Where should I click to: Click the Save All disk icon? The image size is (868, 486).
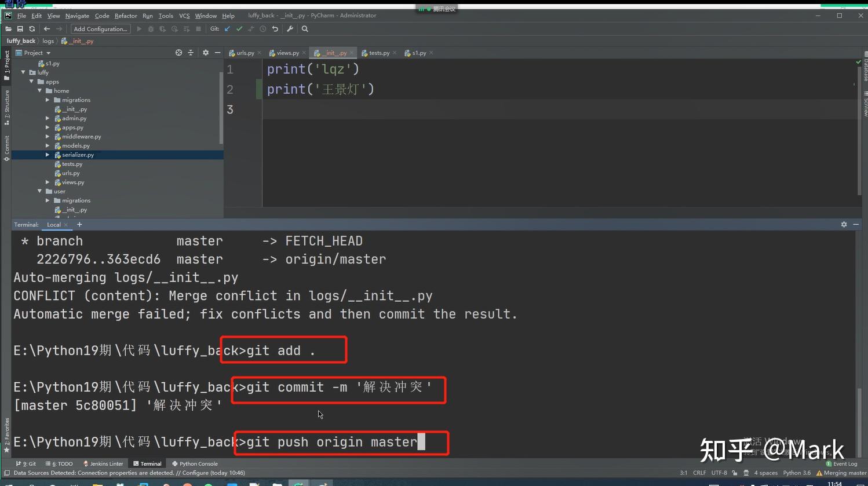click(x=20, y=29)
